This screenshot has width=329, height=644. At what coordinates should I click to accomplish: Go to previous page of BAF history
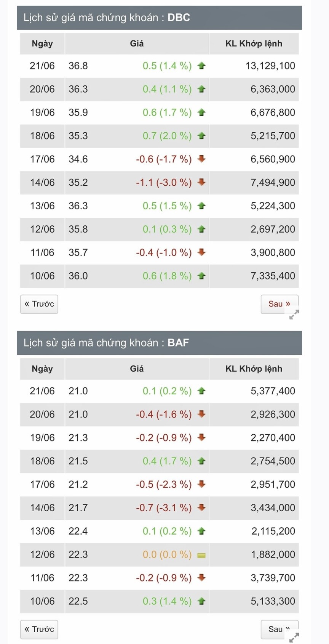click(x=39, y=629)
